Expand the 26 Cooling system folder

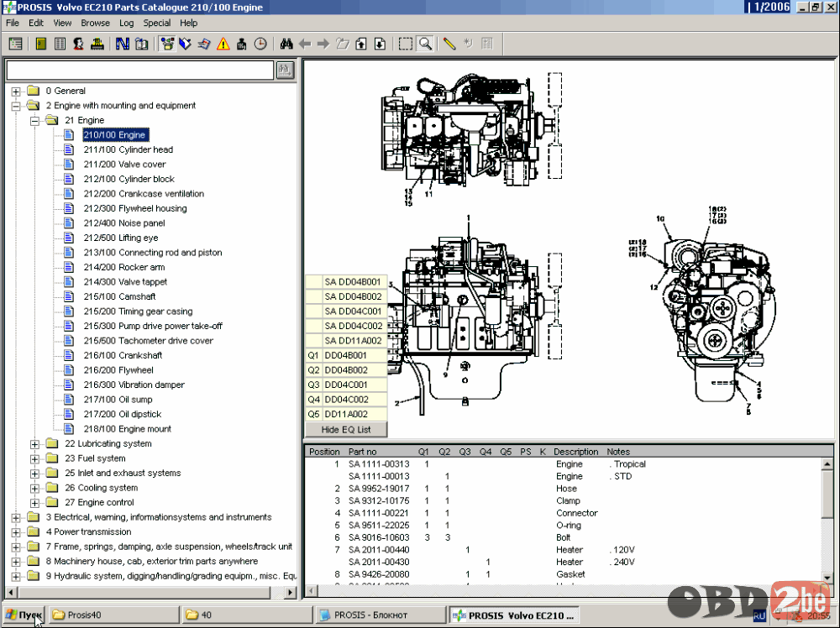pyautogui.click(x=34, y=489)
